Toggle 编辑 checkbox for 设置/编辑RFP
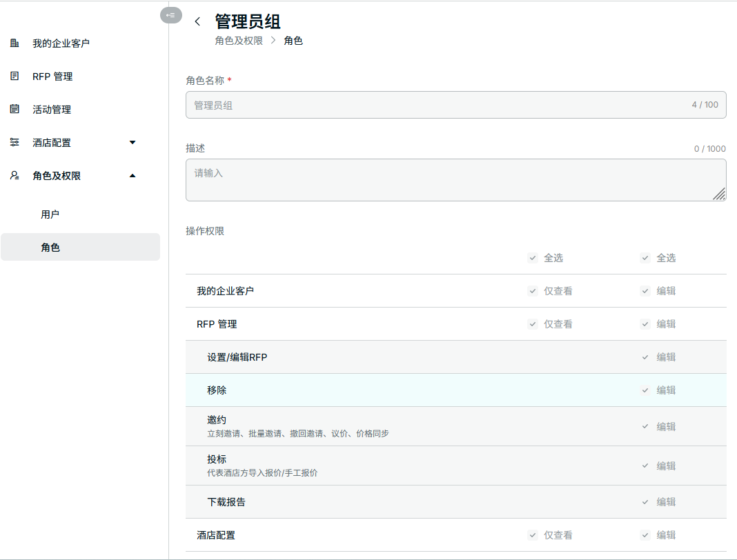 tap(645, 357)
